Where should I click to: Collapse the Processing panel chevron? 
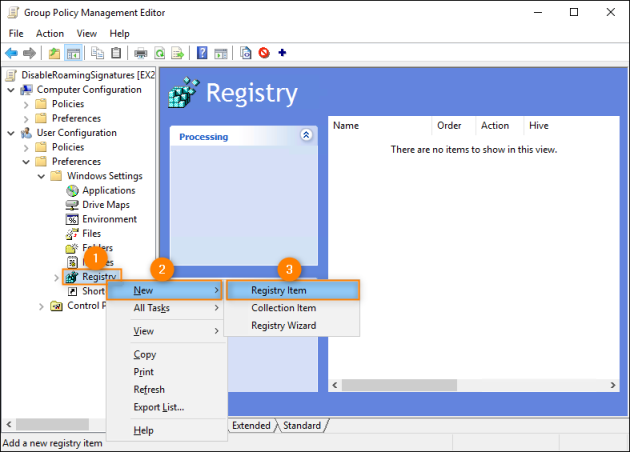(306, 135)
